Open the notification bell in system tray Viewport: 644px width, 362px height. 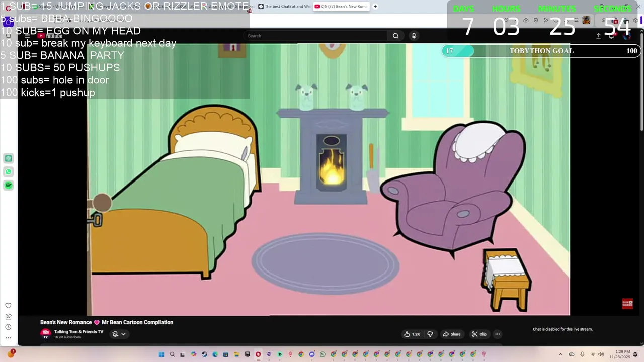tap(635, 354)
